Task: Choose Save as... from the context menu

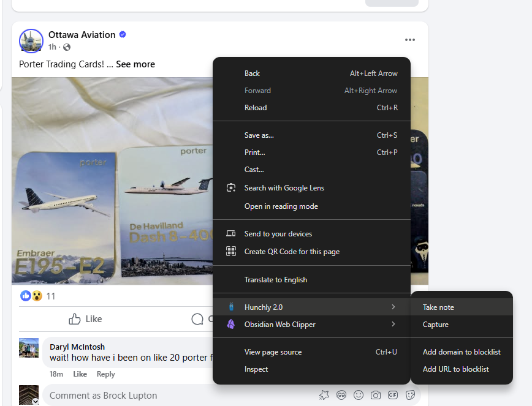Action: (x=311, y=135)
